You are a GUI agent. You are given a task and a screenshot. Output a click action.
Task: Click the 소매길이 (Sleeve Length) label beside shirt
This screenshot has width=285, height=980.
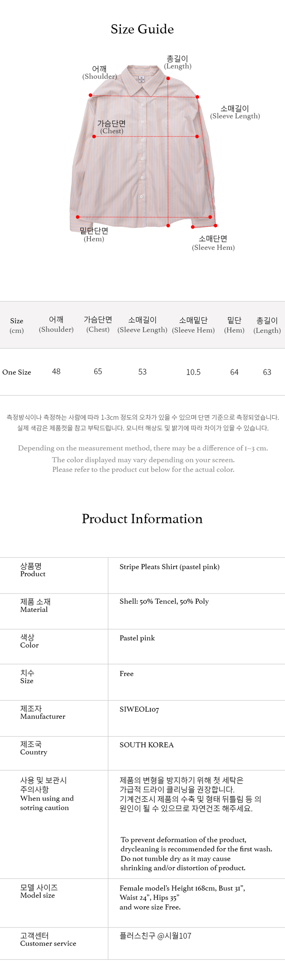(x=235, y=112)
